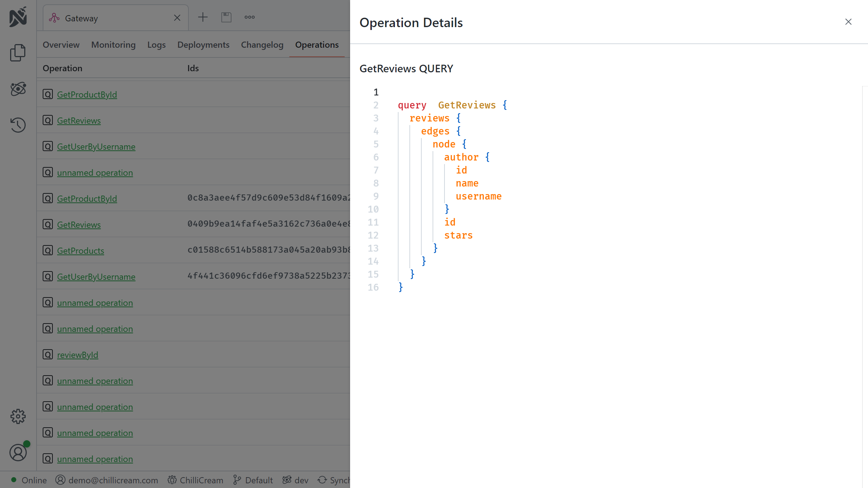The height and width of the screenshot is (488, 868).
Task: Switch to the Monitoring tab
Action: click(113, 45)
